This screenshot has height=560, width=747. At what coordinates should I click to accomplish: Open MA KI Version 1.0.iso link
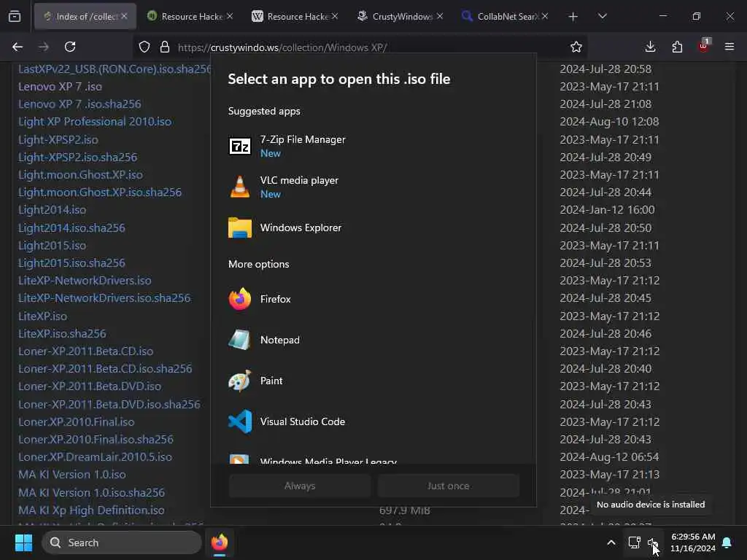pos(72,475)
